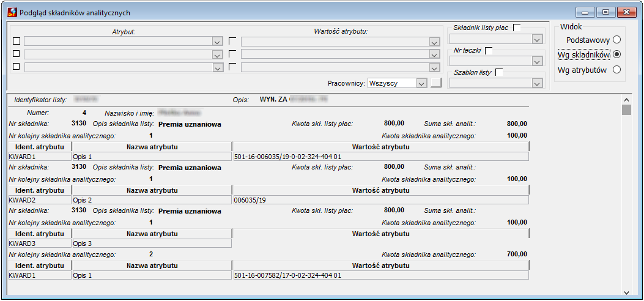Click the KWARD2 attribute identifier cell
This screenshot has height=301, width=644.
point(40,200)
